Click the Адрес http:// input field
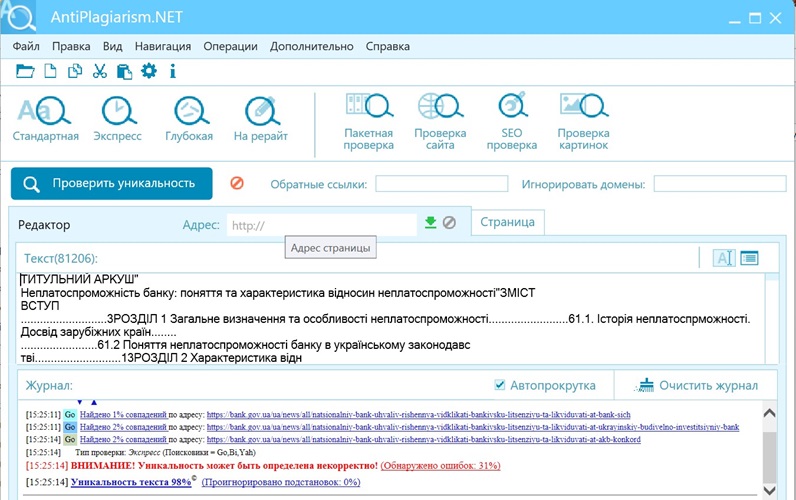 pos(322,225)
